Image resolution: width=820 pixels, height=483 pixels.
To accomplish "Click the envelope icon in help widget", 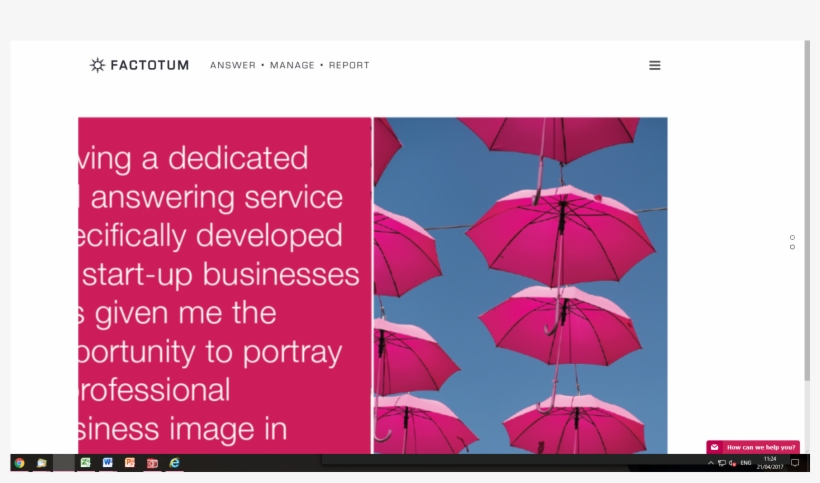I will pos(715,447).
